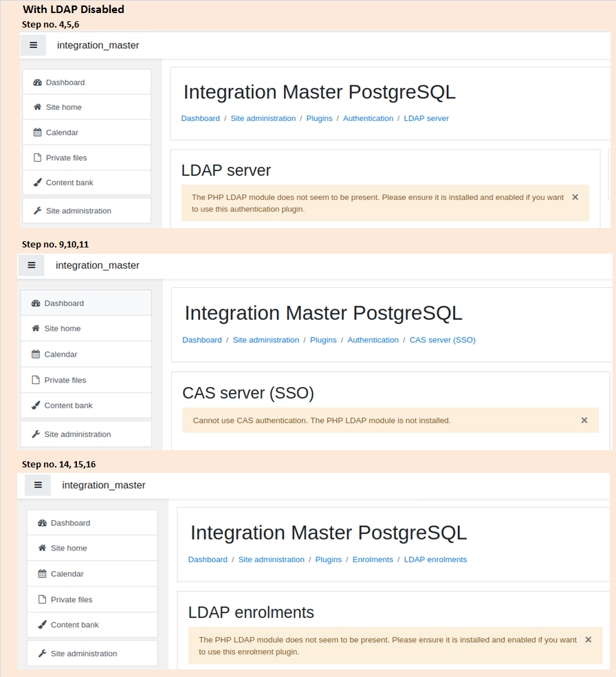Click Site administration breadcrumb in LDAP enrolments page
Viewport: 616px width, 677px height.
pyautogui.click(x=272, y=559)
